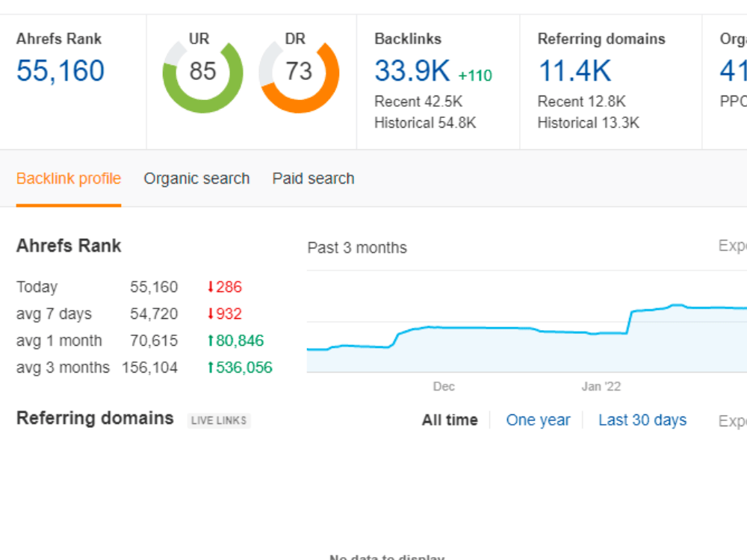The height and width of the screenshot is (560, 747).
Task: Click the red ↓932 seven-day change indicator
Action: pos(226,314)
